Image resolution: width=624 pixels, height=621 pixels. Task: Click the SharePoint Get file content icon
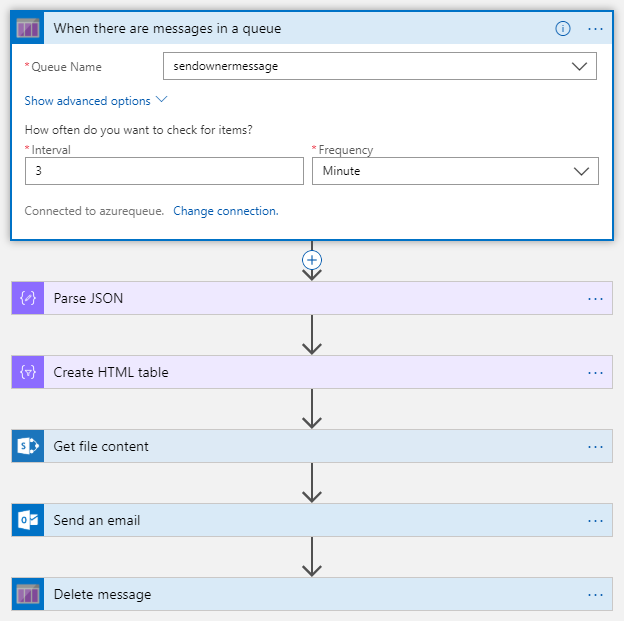28,446
